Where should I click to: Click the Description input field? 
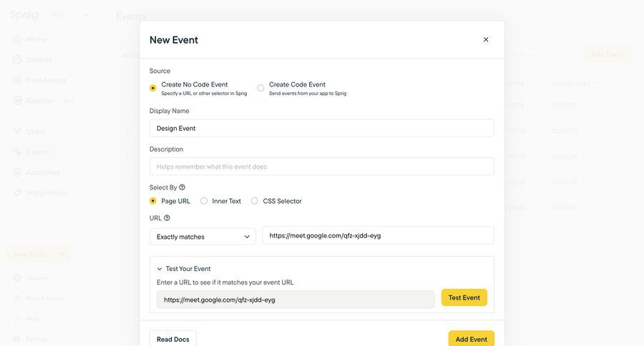tap(321, 167)
